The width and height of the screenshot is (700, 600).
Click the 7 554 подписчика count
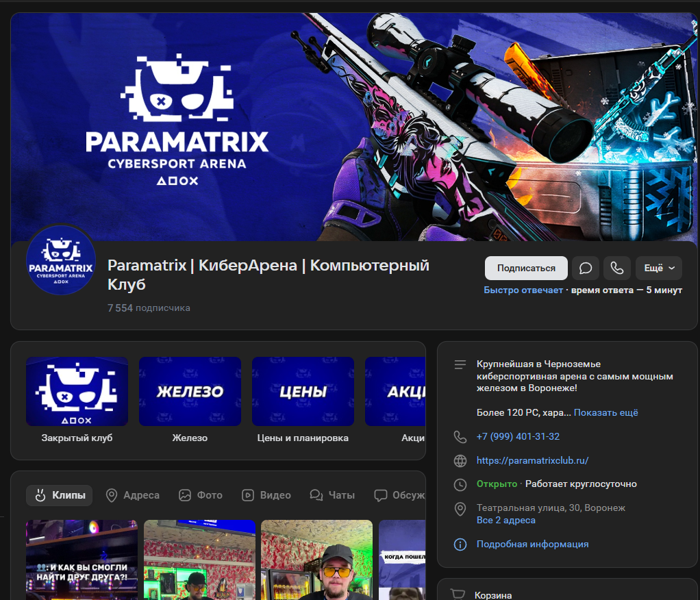tap(149, 308)
